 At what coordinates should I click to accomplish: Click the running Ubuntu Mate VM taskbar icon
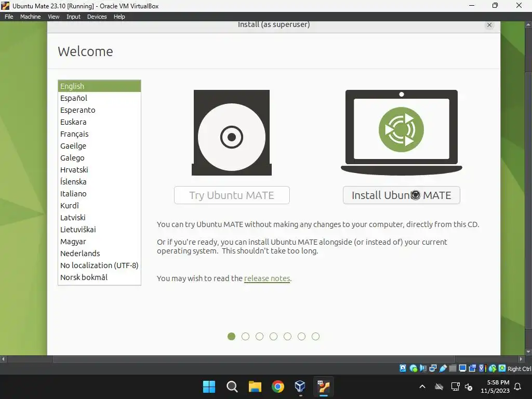coord(323,387)
